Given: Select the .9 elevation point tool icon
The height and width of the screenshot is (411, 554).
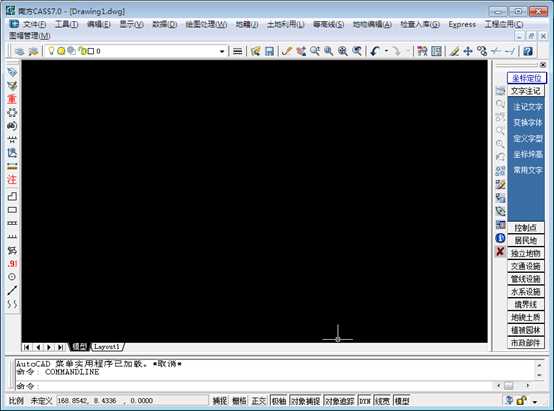Looking at the screenshot, I should coord(12,264).
